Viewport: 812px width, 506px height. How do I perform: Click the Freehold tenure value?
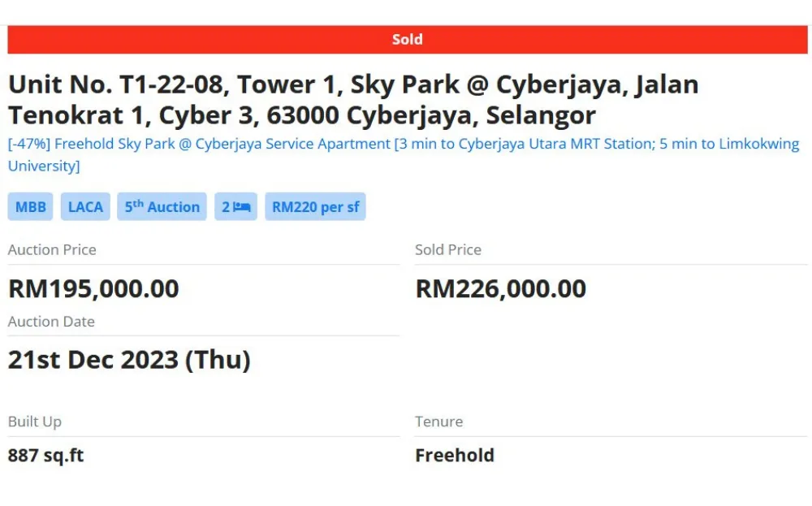[x=455, y=456]
